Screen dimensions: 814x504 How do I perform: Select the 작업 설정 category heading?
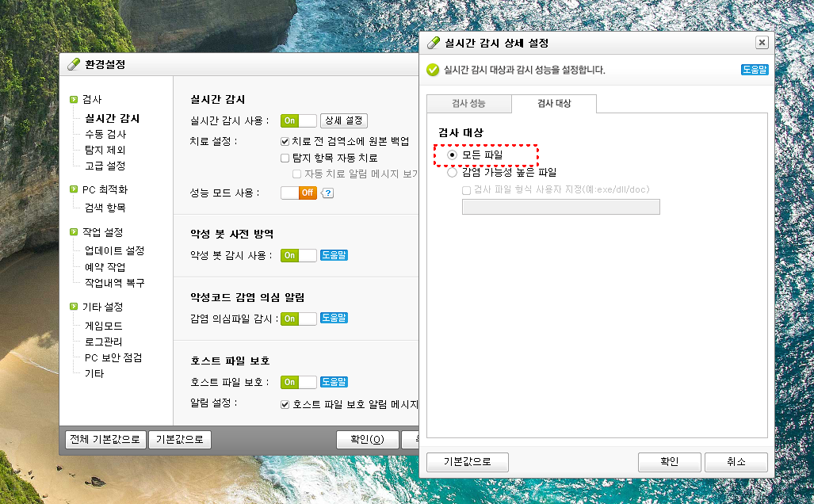[103, 232]
